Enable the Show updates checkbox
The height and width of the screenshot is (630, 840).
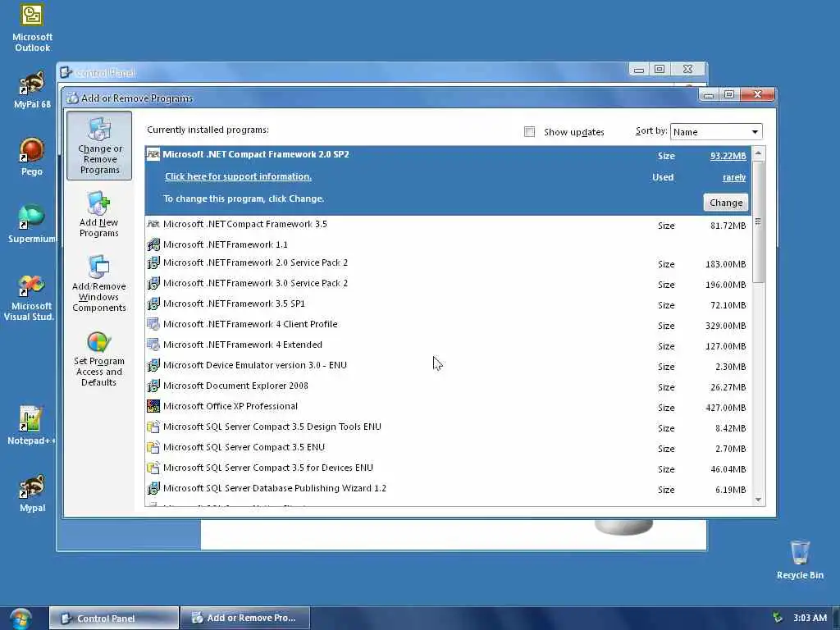coord(529,132)
